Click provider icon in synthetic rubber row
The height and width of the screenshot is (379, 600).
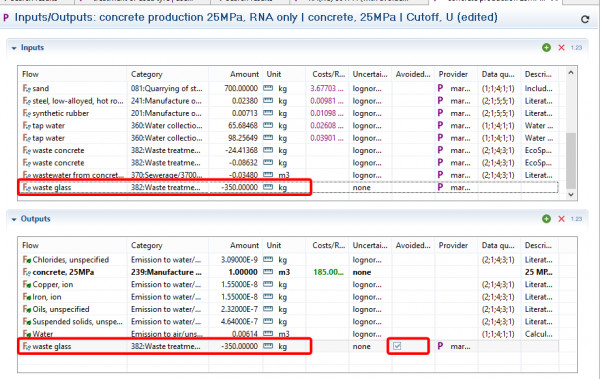pyautogui.click(x=440, y=113)
